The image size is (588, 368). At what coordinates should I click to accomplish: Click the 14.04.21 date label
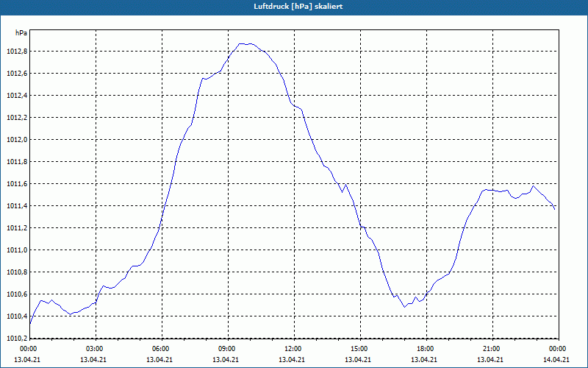pyautogui.click(x=556, y=360)
